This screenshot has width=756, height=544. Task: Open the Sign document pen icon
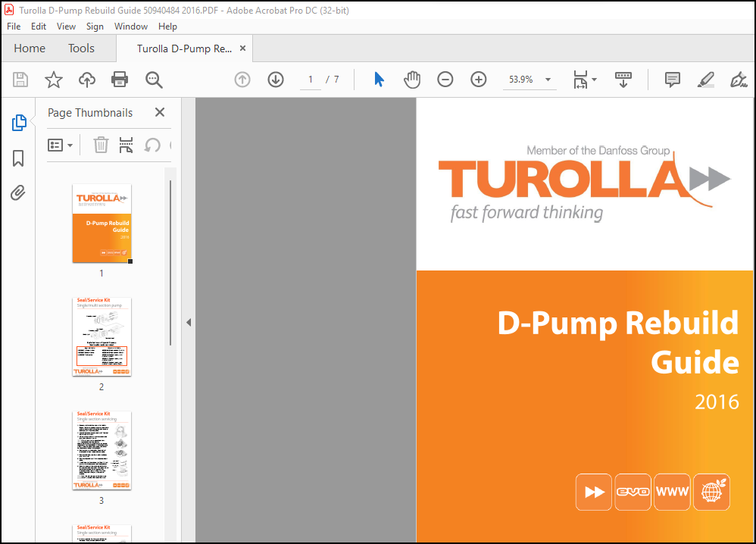coord(738,80)
